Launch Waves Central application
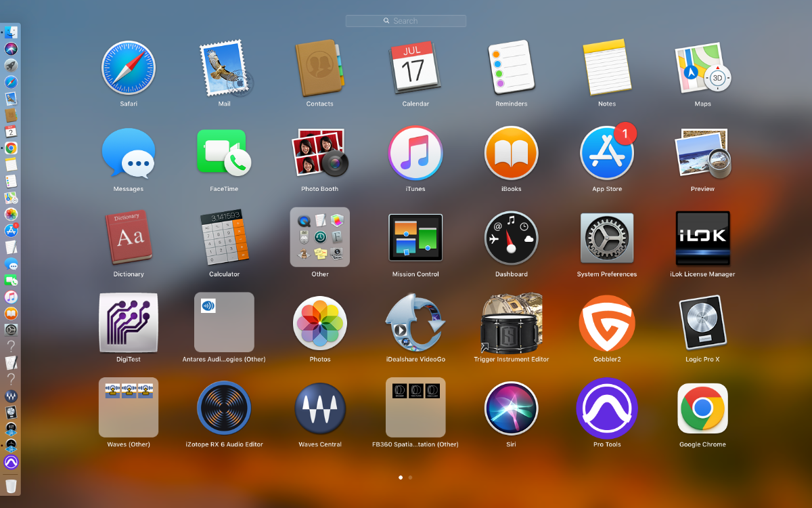The width and height of the screenshot is (812, 508). click(x=320, y=408)
